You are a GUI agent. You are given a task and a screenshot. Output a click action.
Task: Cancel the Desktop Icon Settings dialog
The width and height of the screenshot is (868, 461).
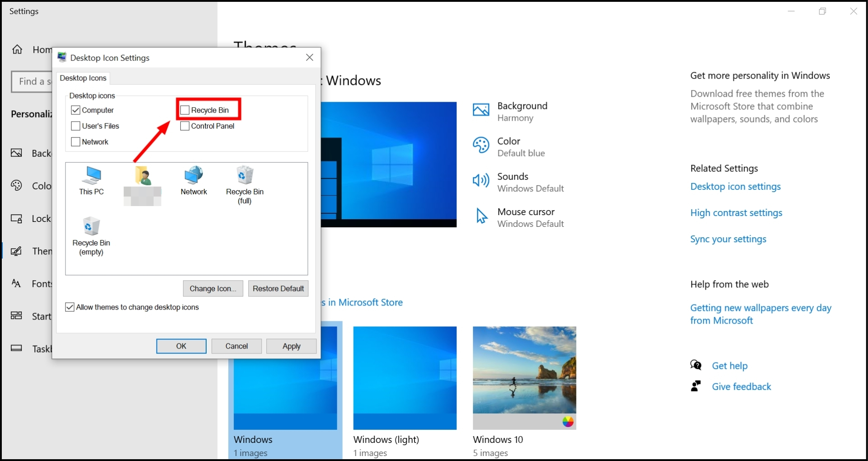pos(236,346)
